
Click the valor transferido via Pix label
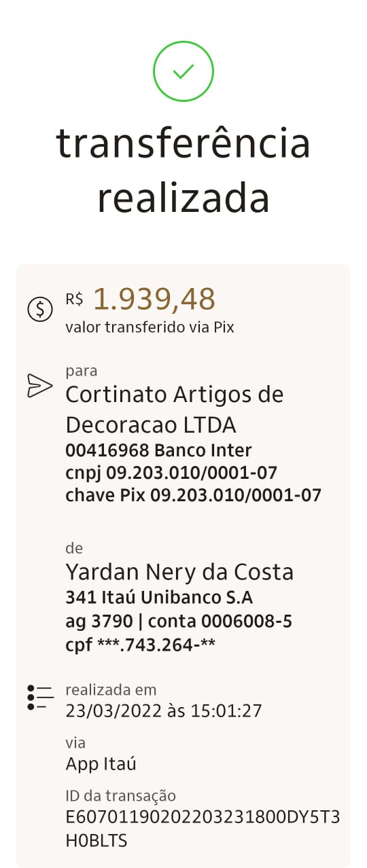coord(150,327)
